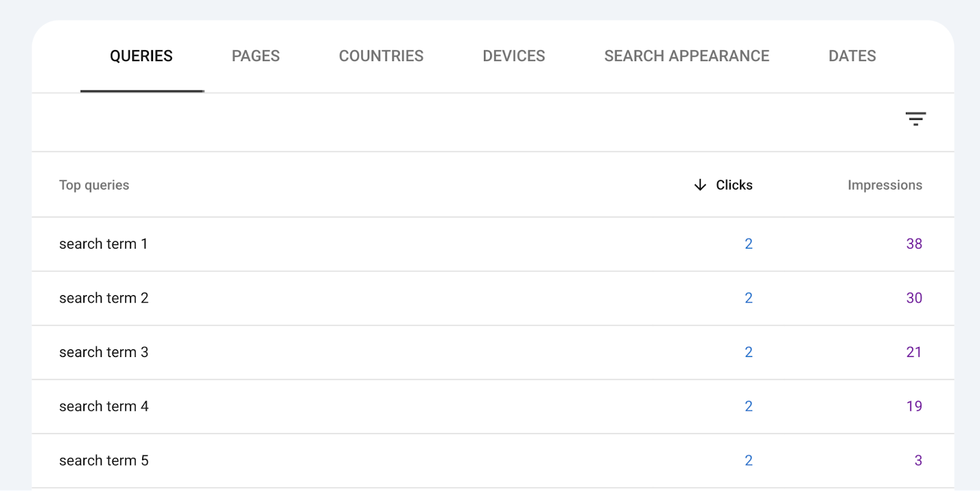The width and height of the screenshot is (980, 491).
Task: Sort the table by Impressions column
Action: pyautogui.click(x=884, y=185)
